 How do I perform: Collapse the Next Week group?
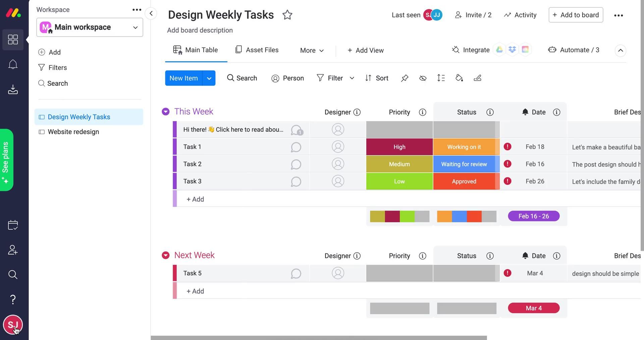coord(166,256)
